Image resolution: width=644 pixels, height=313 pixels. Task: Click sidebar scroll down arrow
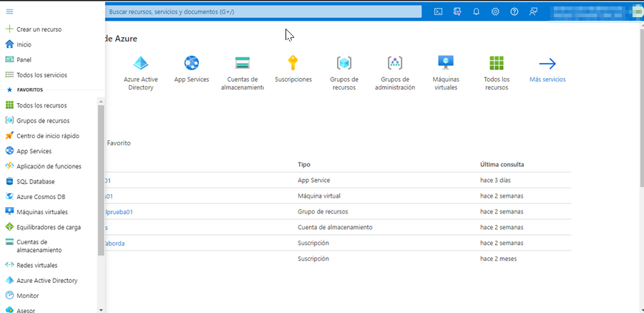coord(101,309)
